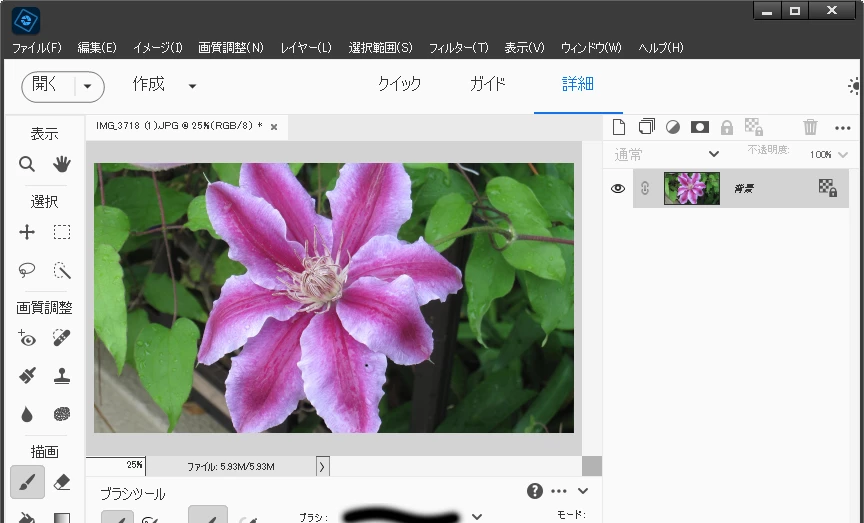The height and width of the screenshot is (523, 864).
Task: Select the Paint Bucket tool
Action: pos(26,517)
